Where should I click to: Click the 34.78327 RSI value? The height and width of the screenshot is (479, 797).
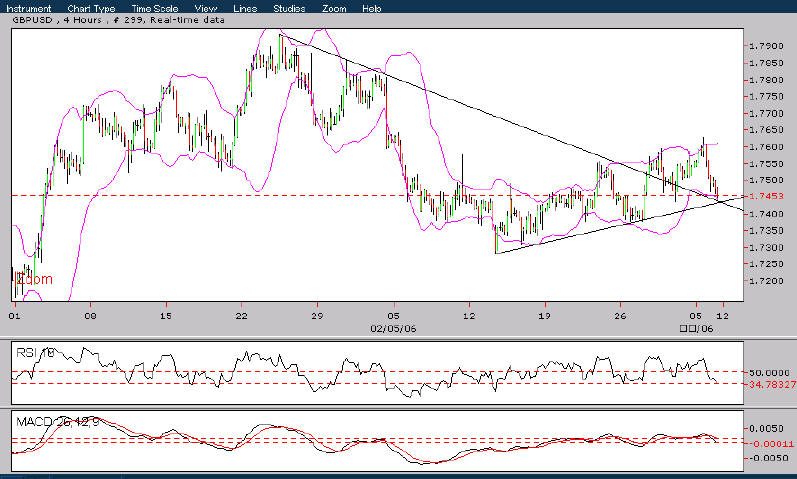[x=772, y=384]
